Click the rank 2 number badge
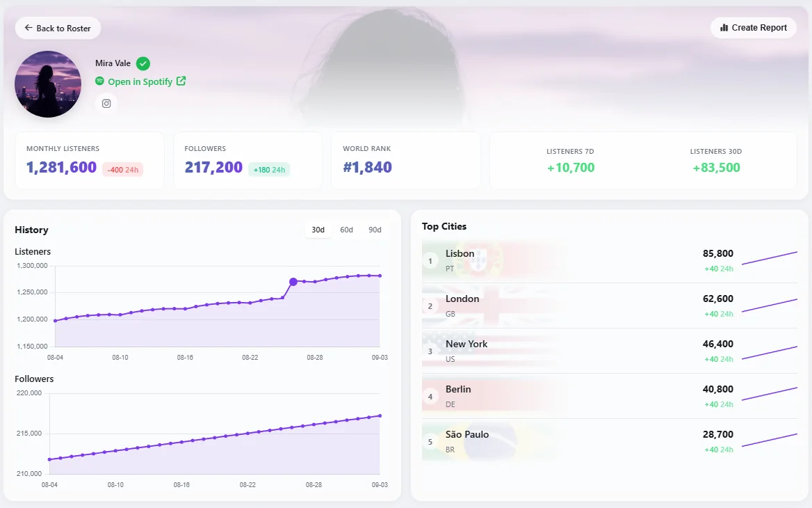812x508 pixels. pyautogui.click(x=430, y=305)
